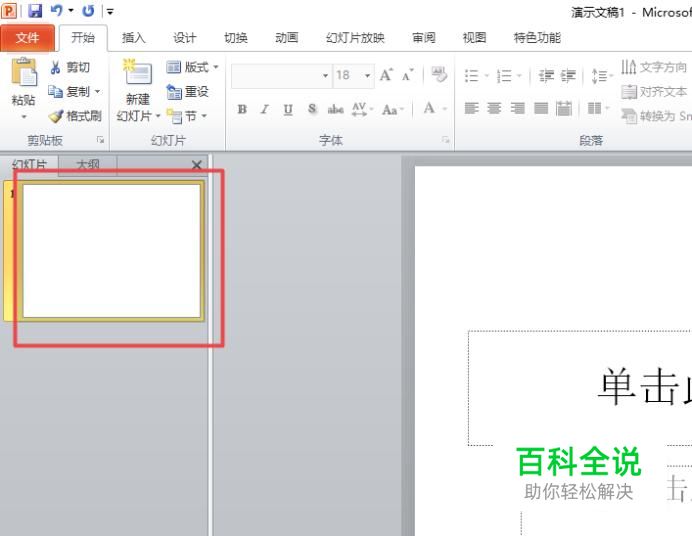Toggle Underline formatting
The width and height of the screenshot is (692, 536).
click(288, 109)
